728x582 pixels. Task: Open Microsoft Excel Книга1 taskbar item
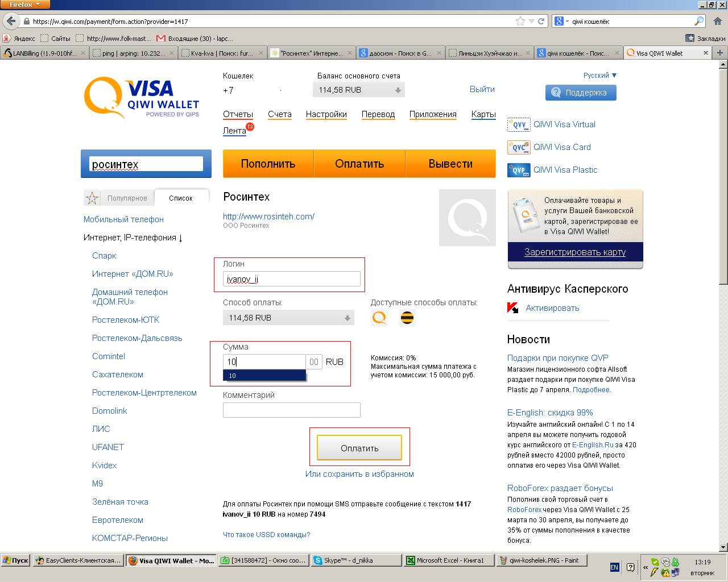tap(449, 560)
